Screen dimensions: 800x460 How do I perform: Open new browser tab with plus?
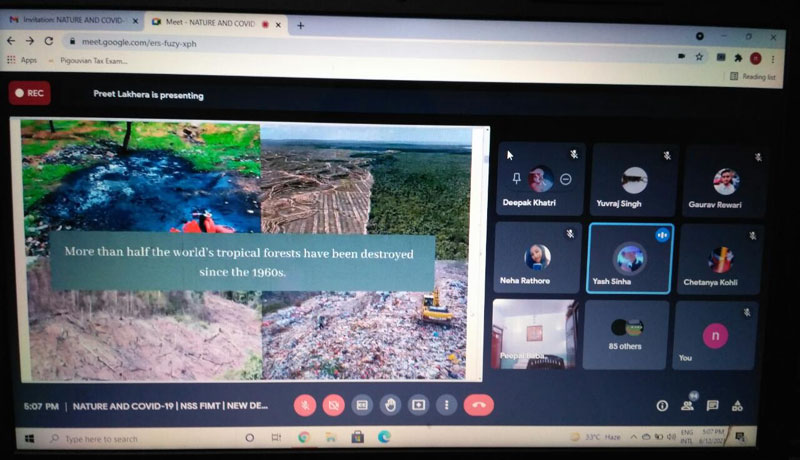coord(300,24)
